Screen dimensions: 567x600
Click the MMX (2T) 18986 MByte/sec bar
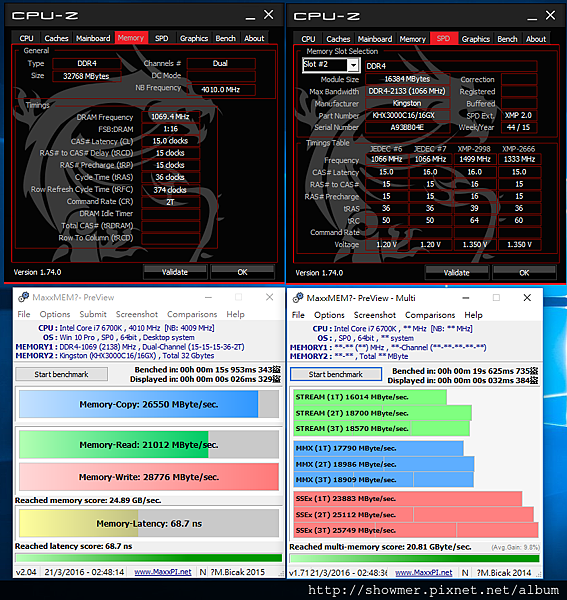click(384, 464)
